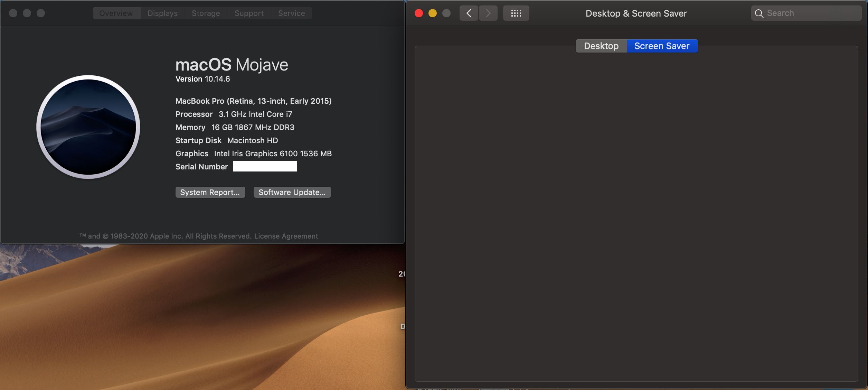Select the Screen Saver tab

tap(661, 46)
